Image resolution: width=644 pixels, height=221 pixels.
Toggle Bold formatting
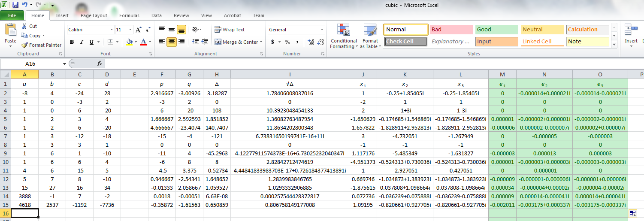[72, 42]
